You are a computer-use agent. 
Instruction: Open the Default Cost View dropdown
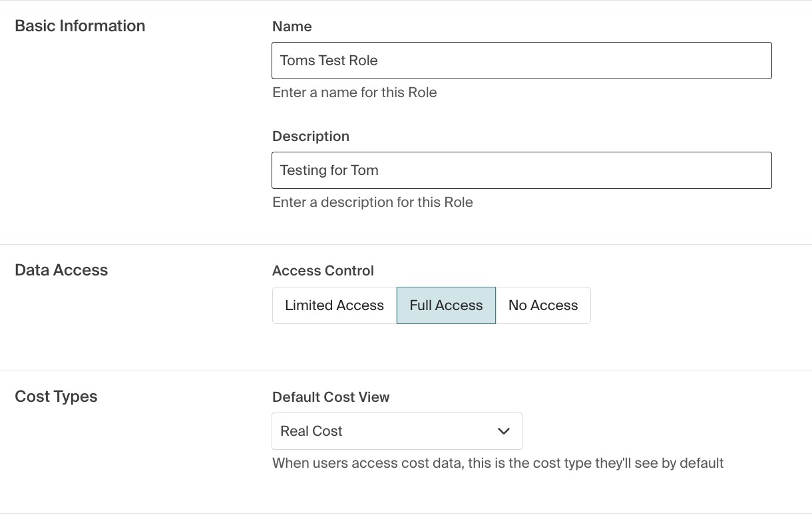tap(397, 431)
